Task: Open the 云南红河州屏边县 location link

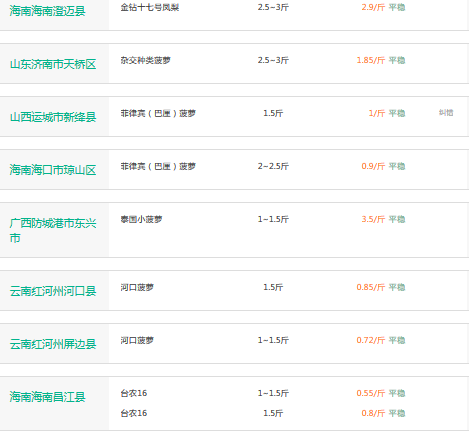Action: point(53,344)
